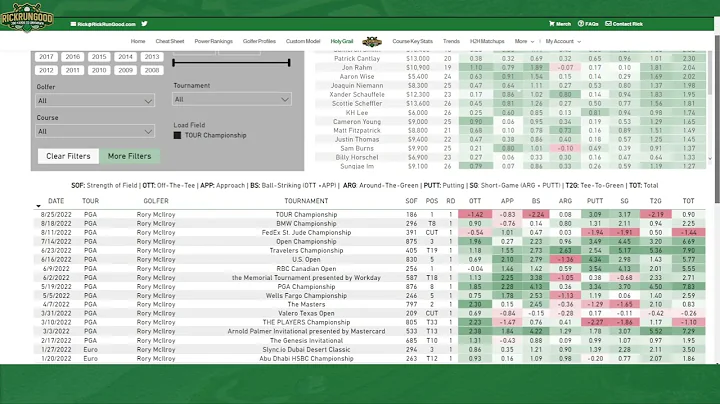The width and height of the screenshot is (720, 404).
Task: Go to the Home page
Action: pyautogui.click(x=138, y=41)
